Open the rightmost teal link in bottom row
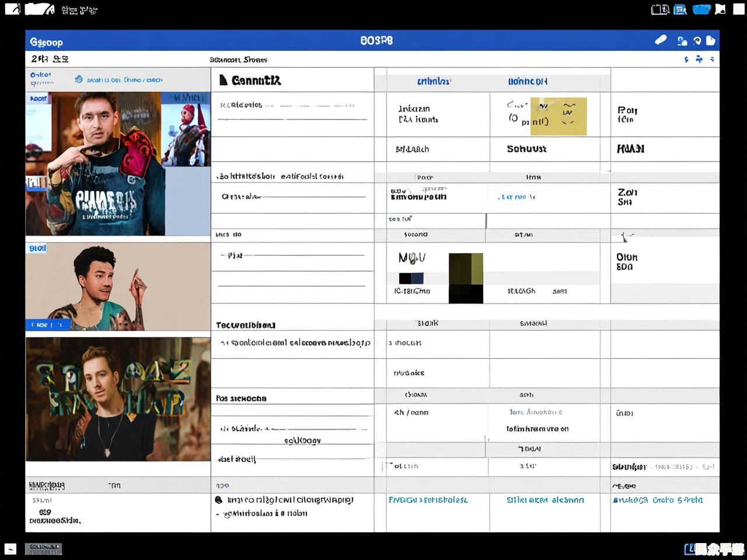 [658, 500]
